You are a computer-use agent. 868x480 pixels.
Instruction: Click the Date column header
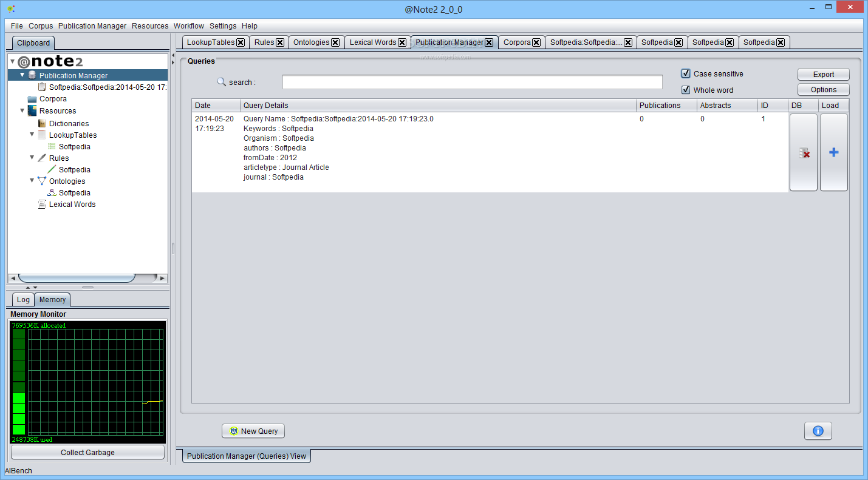click(216, 105)
